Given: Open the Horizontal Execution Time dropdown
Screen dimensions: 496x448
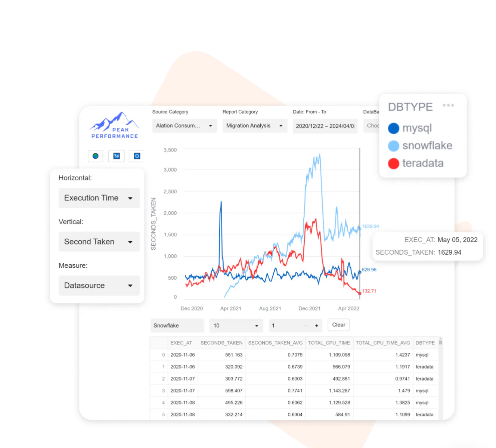Looking at the screenshot, I should click(99, 198).
